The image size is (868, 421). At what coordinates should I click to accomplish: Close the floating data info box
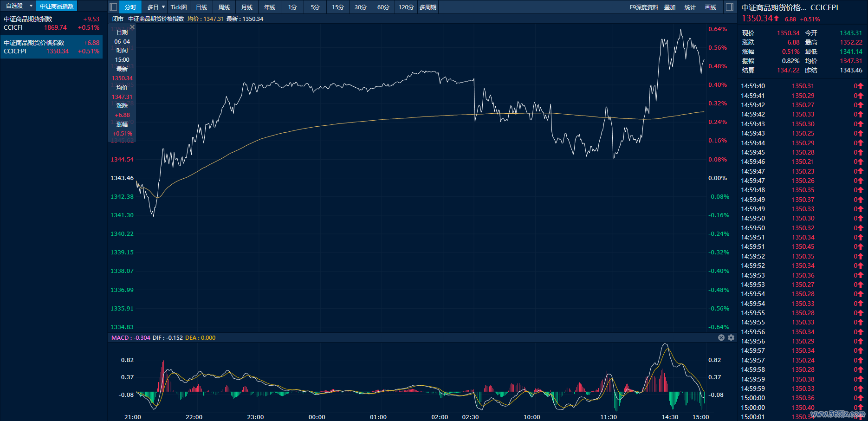coord(132,27)
